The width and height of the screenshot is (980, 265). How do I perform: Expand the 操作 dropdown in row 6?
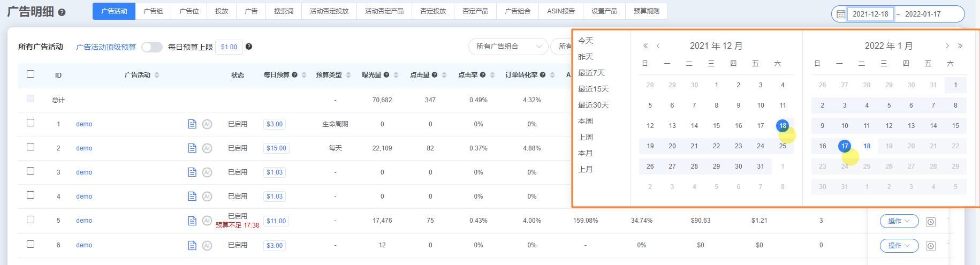point(899,246)
